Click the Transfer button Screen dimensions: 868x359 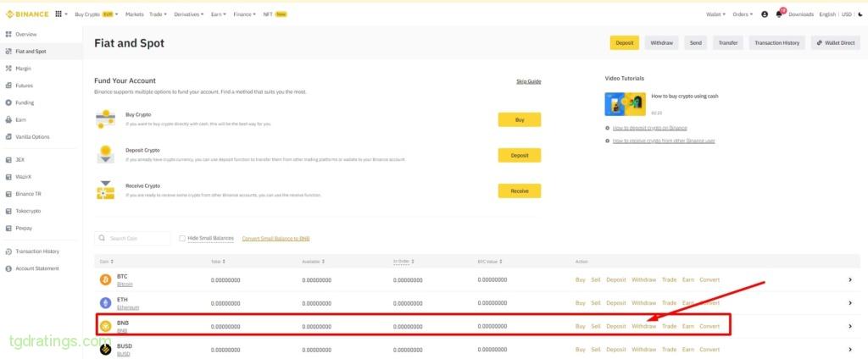coord(728,42)
